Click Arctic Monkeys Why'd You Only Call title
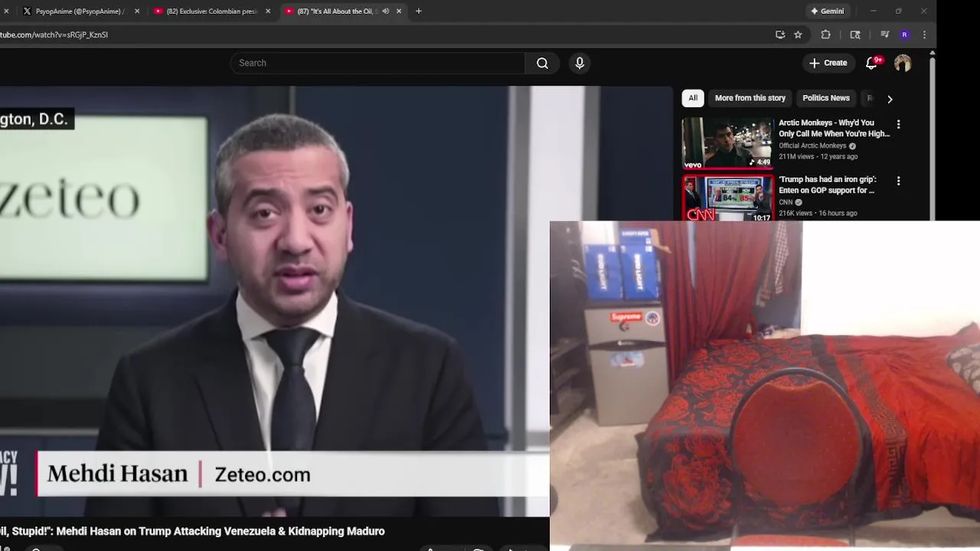 pos(834,128)
